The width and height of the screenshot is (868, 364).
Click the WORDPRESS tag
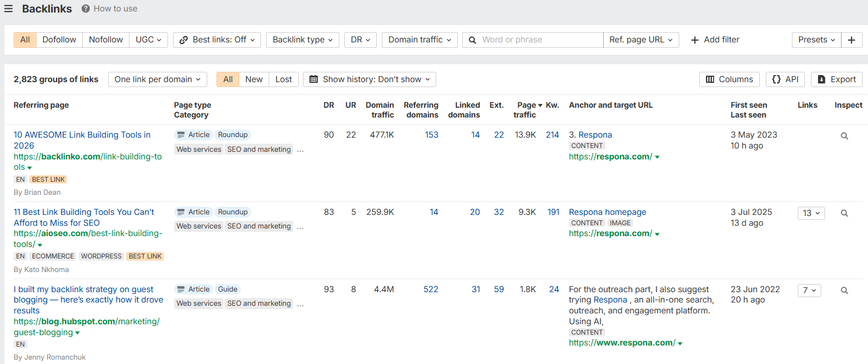point(101,256)
